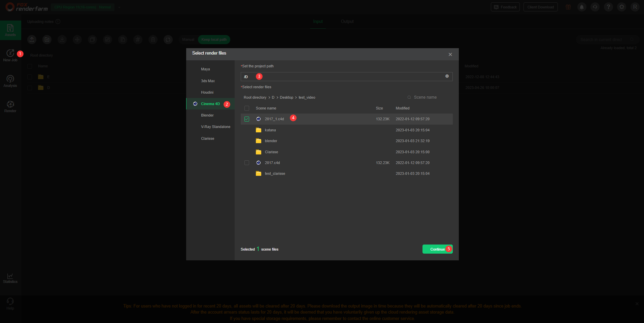Go to Desktop in the dialog breadcrumb
644x323 pixels.
pos(286,98)
